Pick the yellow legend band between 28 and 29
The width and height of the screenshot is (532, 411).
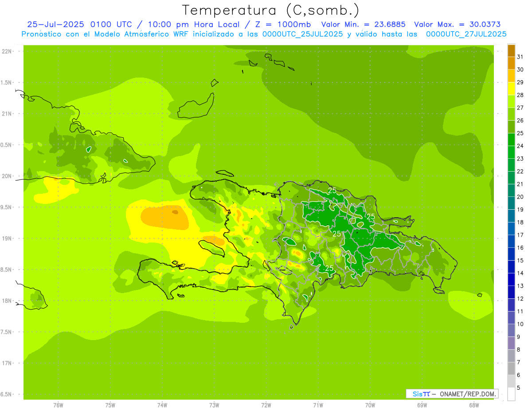point(511,89)
